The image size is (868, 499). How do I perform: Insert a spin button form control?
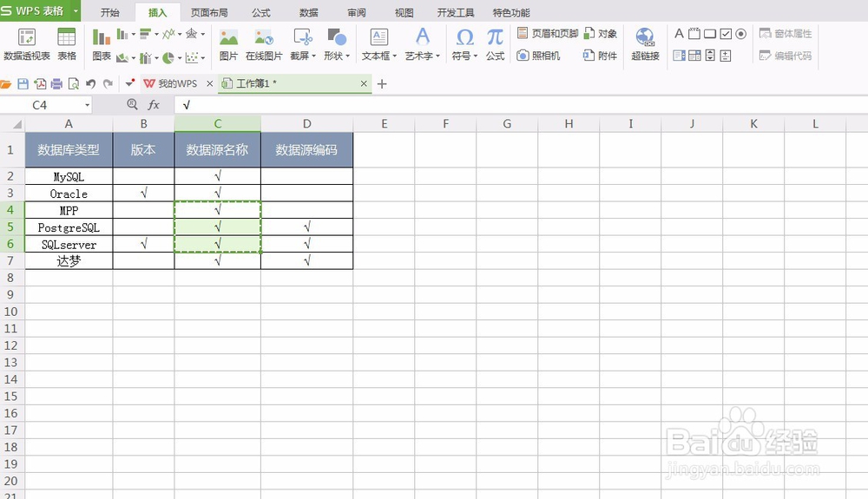coord(726,56)
